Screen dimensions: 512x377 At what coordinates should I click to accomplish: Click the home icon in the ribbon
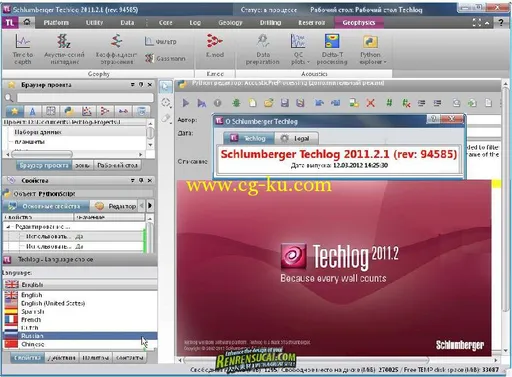(x=27, y=22)
